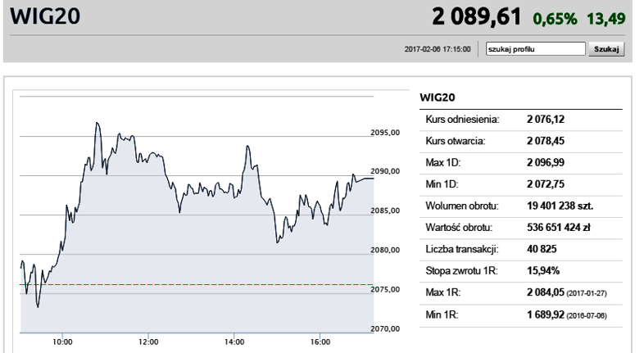Select the value 536 651 424 zł
644x353 pixels.
tap(559, 228)
